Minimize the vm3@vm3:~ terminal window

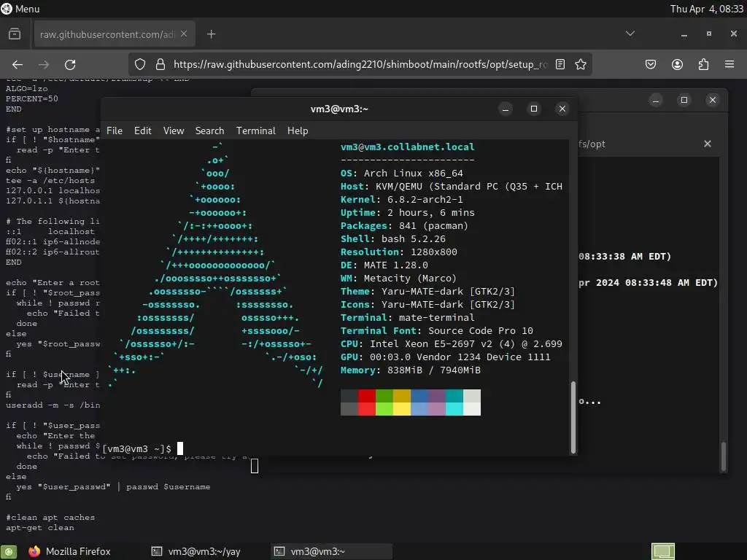tap(506, 109)
